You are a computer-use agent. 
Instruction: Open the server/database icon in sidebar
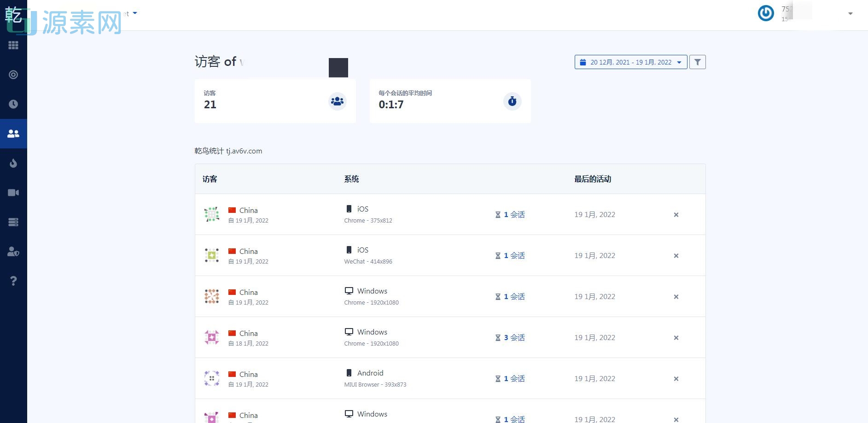tap(13, 222)
